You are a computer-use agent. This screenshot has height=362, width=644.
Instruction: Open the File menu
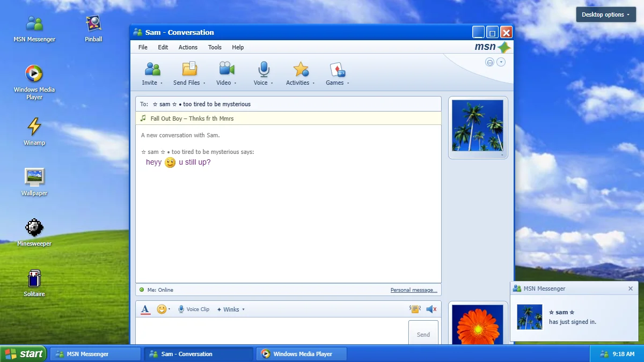pyautogui.click(x=143, y=47)
